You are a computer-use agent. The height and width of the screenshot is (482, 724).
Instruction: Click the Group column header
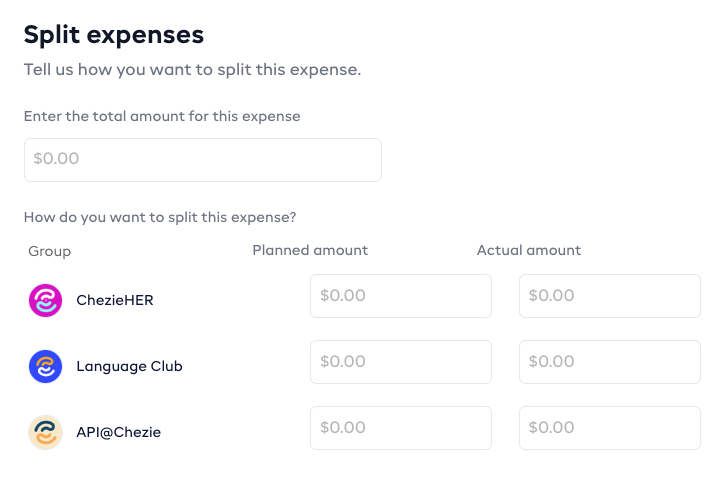pos(50,251)
